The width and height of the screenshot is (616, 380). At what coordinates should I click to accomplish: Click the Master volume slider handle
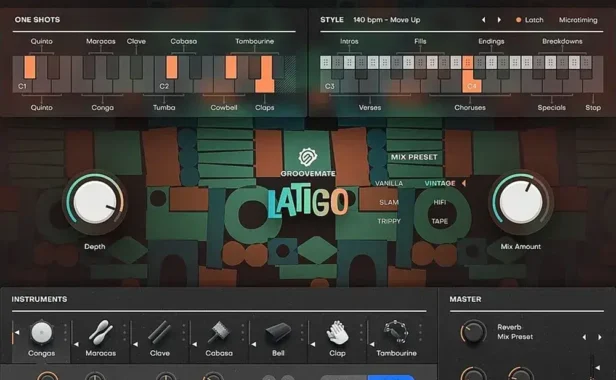pos(598,368)
